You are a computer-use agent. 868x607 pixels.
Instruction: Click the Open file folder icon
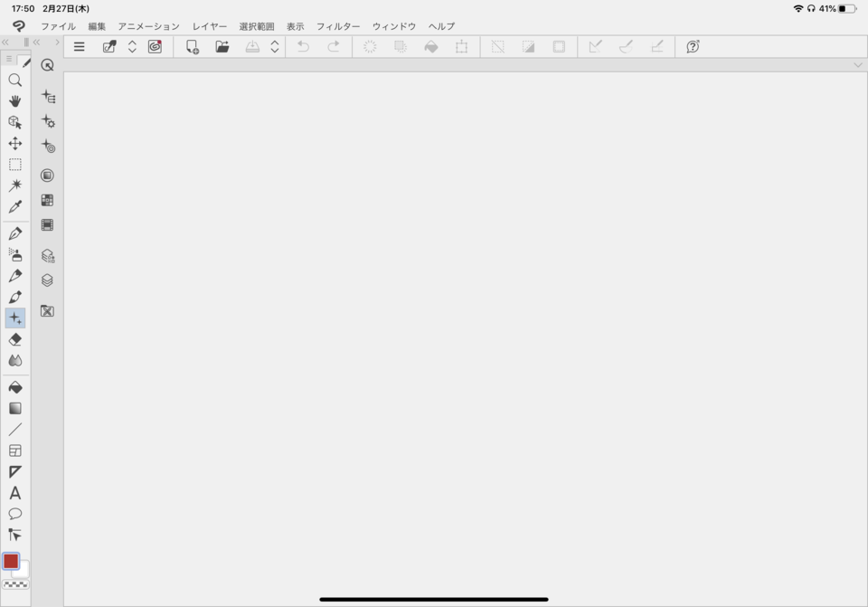pos(222,47)
